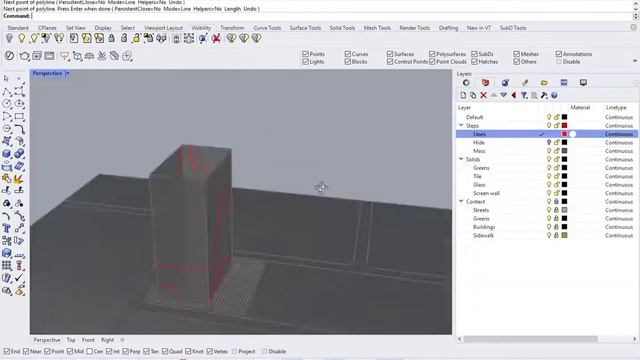The width and height of the screenshot is (640, 360).
Task: Select the Screen wall layer row
Action: point(547,193)
